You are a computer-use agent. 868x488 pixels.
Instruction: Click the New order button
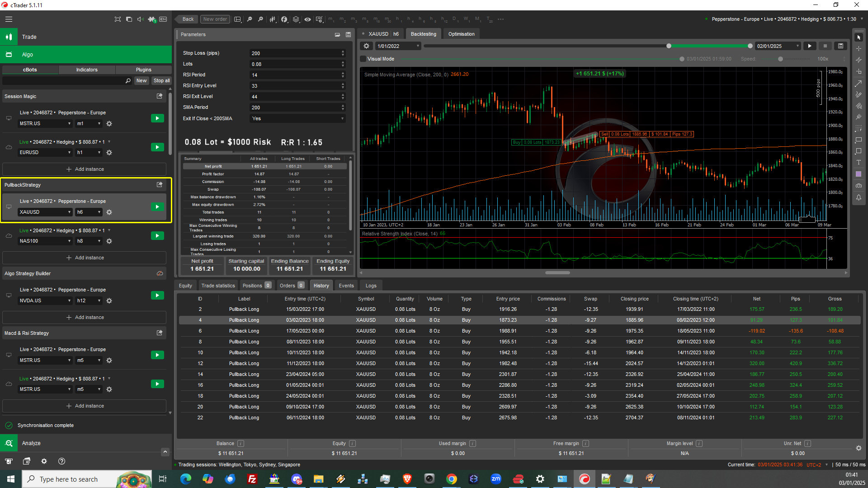click(215, 19)
